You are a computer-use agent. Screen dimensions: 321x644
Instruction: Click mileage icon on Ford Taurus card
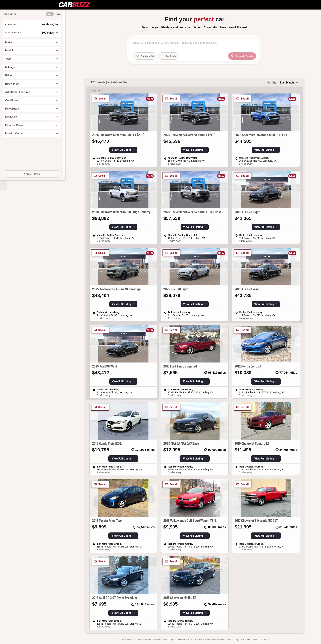206,373
